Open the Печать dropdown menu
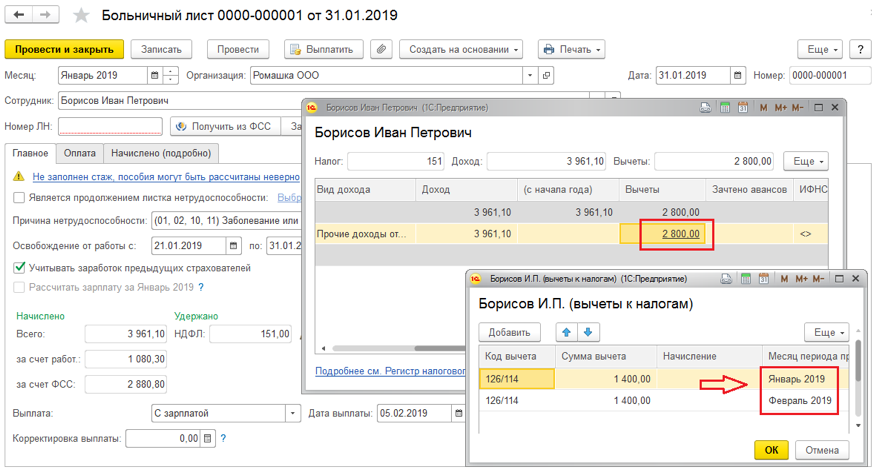 571,49
